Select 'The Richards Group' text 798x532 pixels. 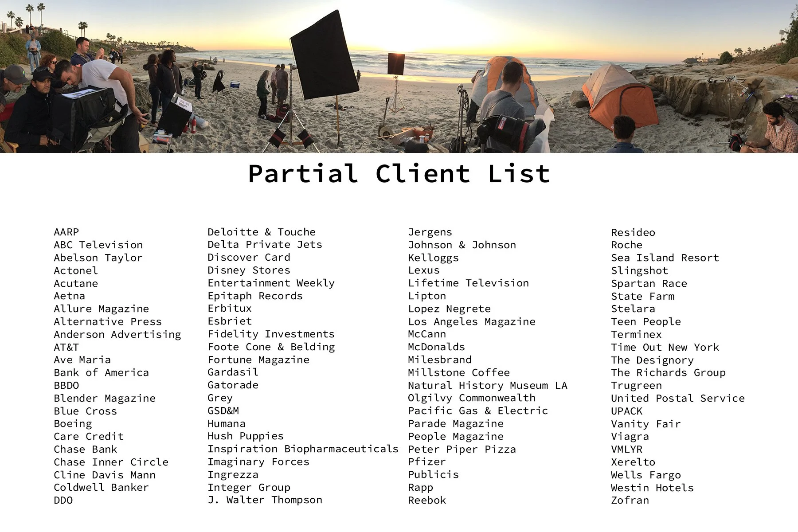click(x=669, y=372)
